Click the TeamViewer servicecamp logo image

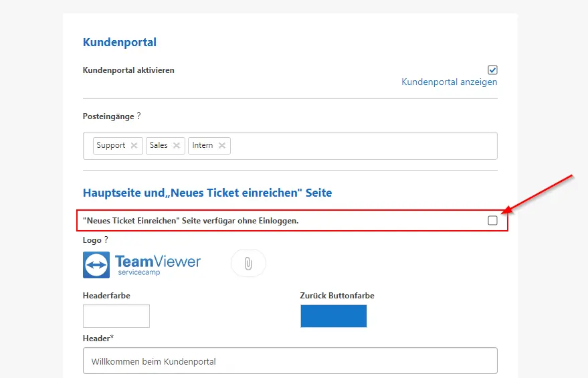coord(142,265)
